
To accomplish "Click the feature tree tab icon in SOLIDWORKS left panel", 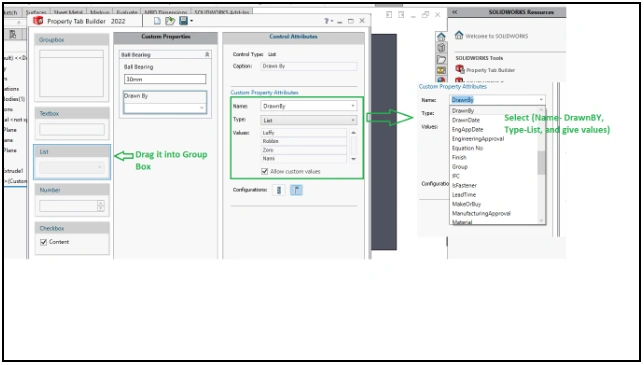I will click(13, 34).
